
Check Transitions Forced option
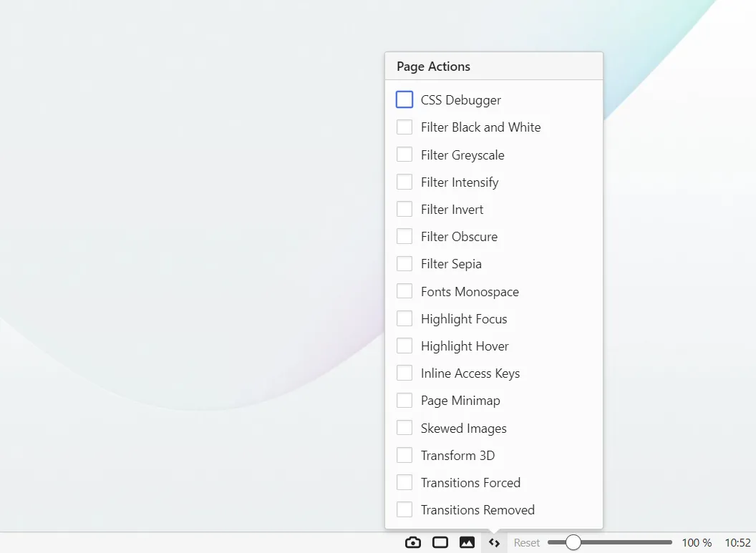click(x=404, y=482)
